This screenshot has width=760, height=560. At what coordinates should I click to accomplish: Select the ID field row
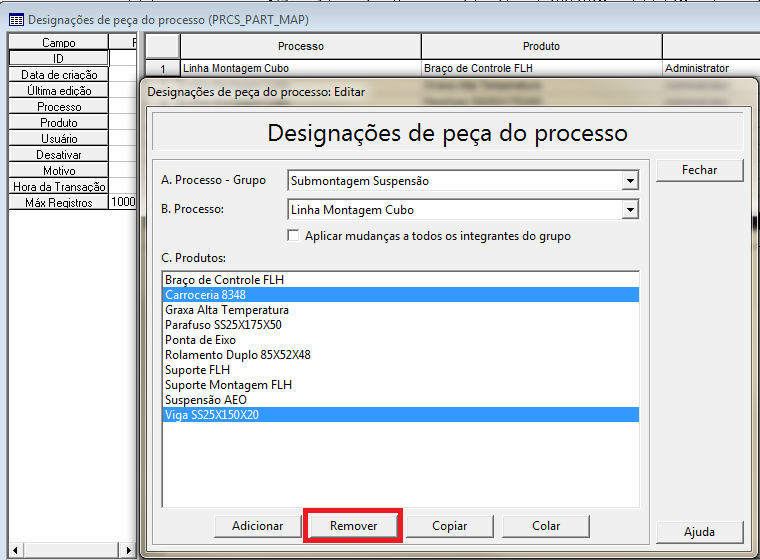tap(59, 59)
